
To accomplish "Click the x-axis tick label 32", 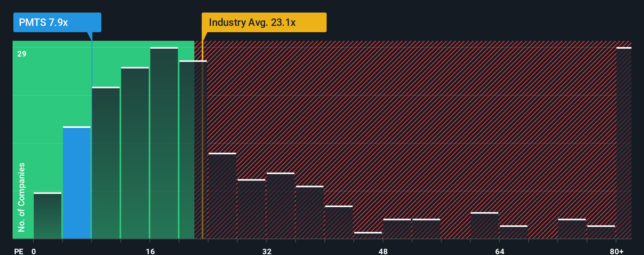I will (x=267, y=251).
